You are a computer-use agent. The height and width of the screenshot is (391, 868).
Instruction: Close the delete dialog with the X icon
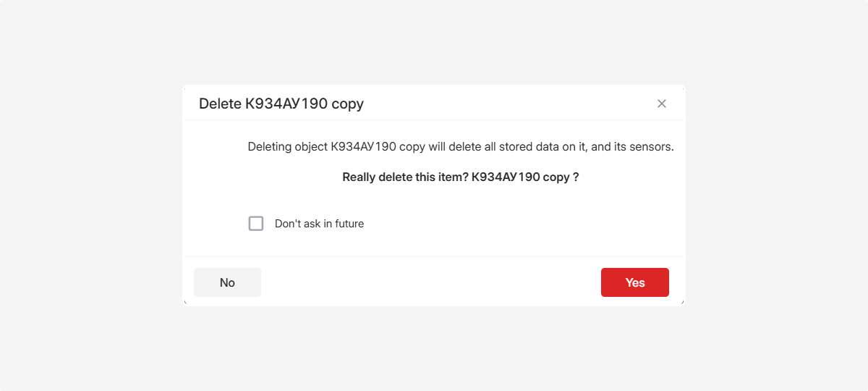(661, 104)
